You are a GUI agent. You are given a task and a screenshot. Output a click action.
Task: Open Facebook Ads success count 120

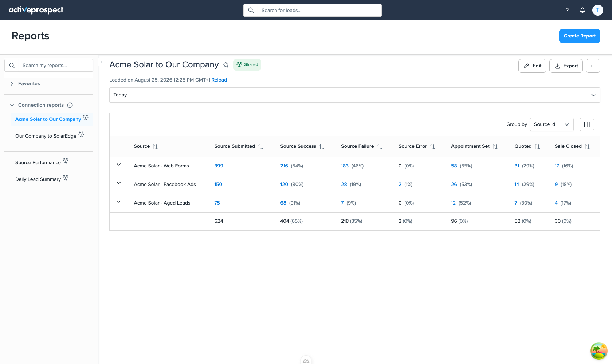point(284,185)
